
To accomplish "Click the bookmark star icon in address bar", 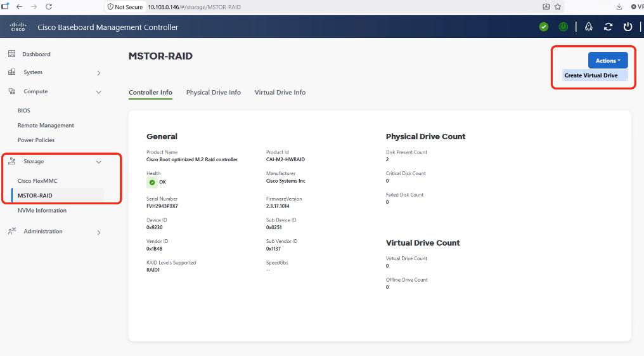I will [x=557, y=6].
